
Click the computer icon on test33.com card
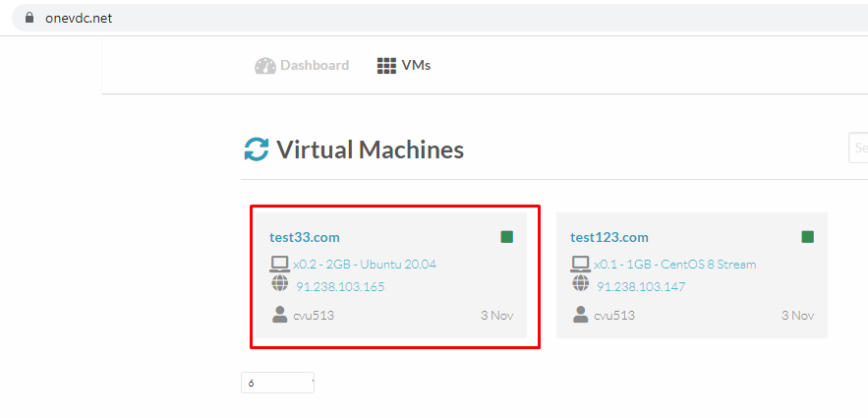click(x=279, y=265)
